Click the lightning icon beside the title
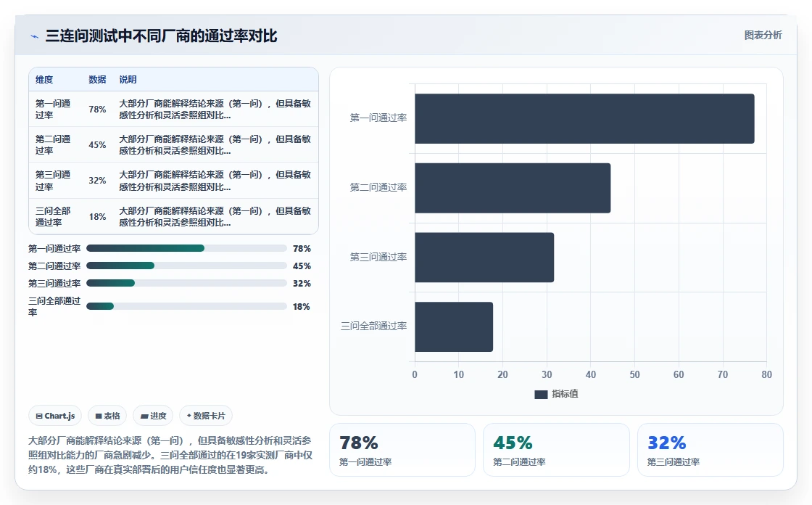The height and width of the screenshot is (505, 812). [x=35, y=36]
